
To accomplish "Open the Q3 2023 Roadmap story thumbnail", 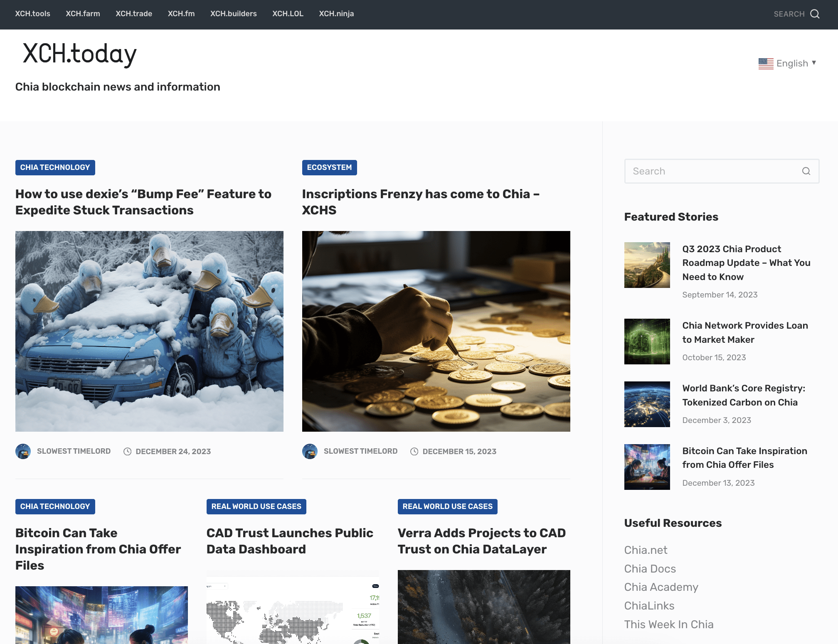I will (x=647, y=265).
